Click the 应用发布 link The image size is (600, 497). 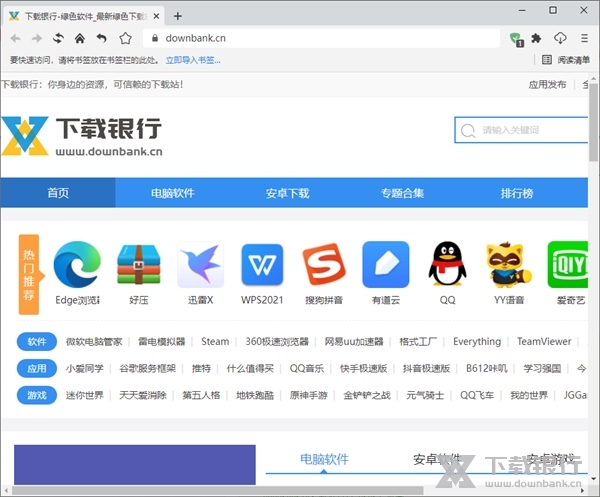click(547, 85)
